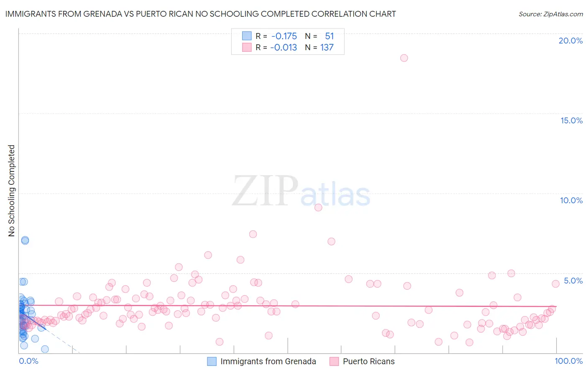This screenshot has width=588, height=373.
Task: Click the pink Puerto Ricans legend swatch
Action: tap(334, 361)
